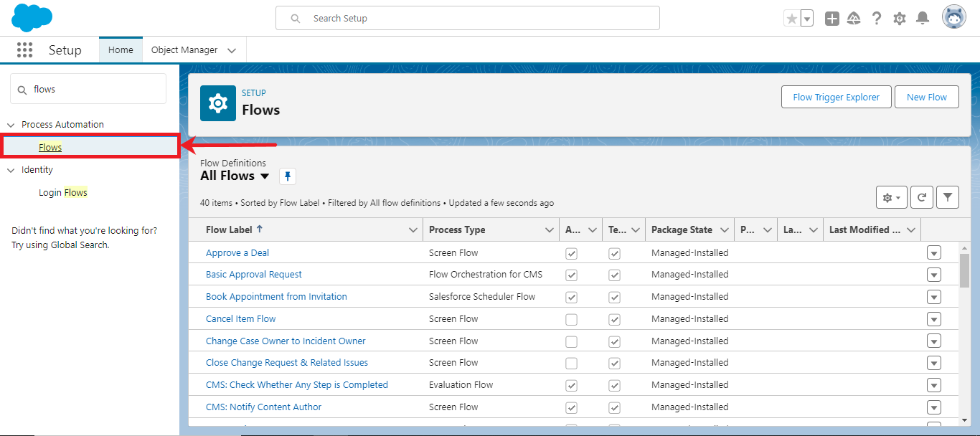Screen dimensions: 980x436
Task: Open Change Case Owner to Incident Owner link
Action: point(286,341)
